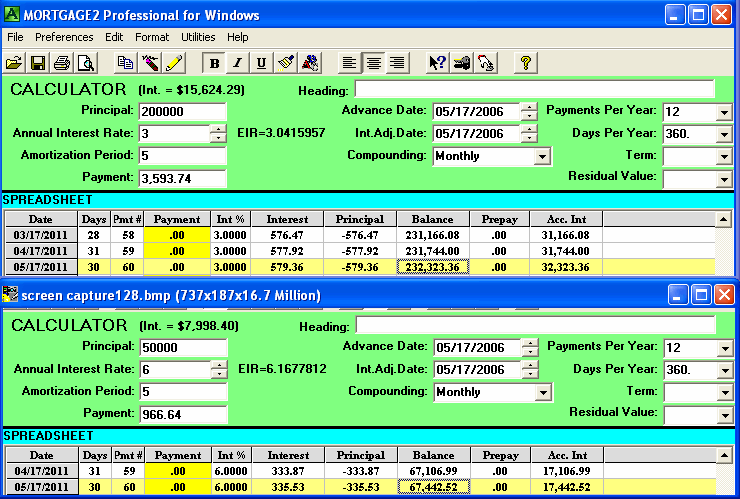Expand Payments Per Year dropdown in screen capture128.bmp window

click(x=725, y=348)
